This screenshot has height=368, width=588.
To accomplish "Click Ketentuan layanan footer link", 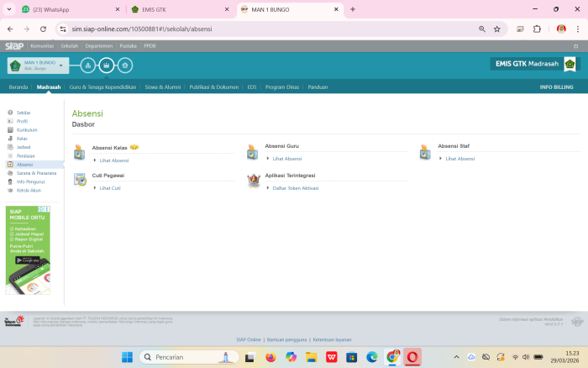I will [x=332, y=340].
